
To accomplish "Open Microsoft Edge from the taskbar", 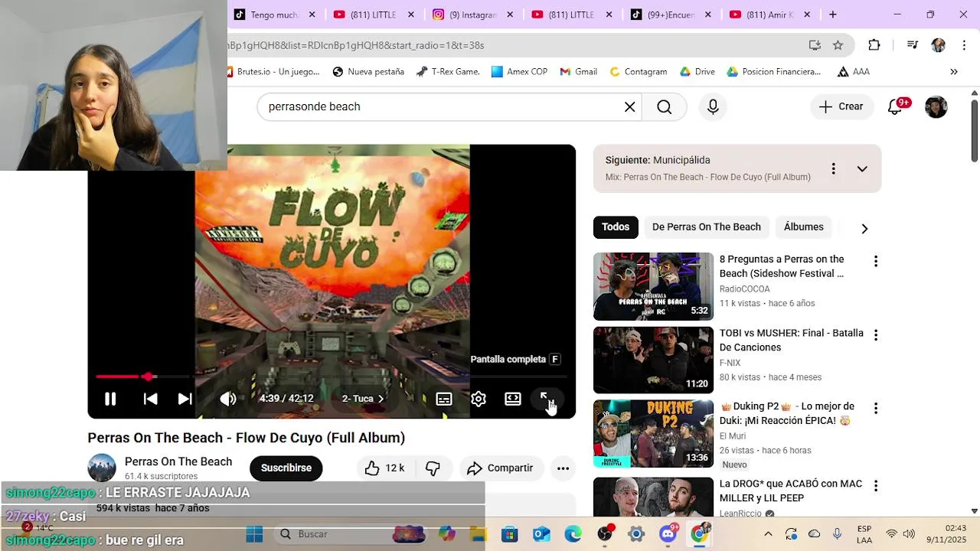I will (x=573, y=533).
